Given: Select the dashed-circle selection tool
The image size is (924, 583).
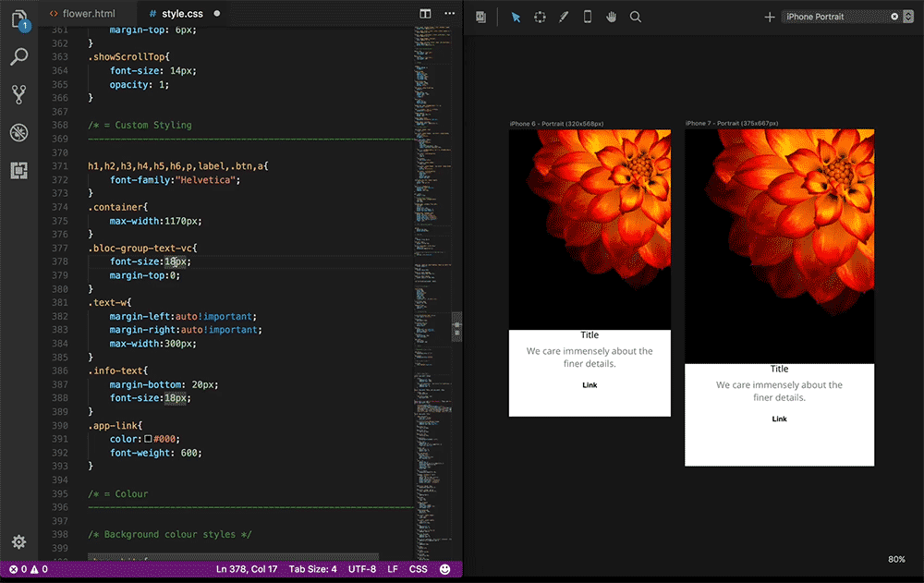Looking at the screenshot, I should [540, 18].
